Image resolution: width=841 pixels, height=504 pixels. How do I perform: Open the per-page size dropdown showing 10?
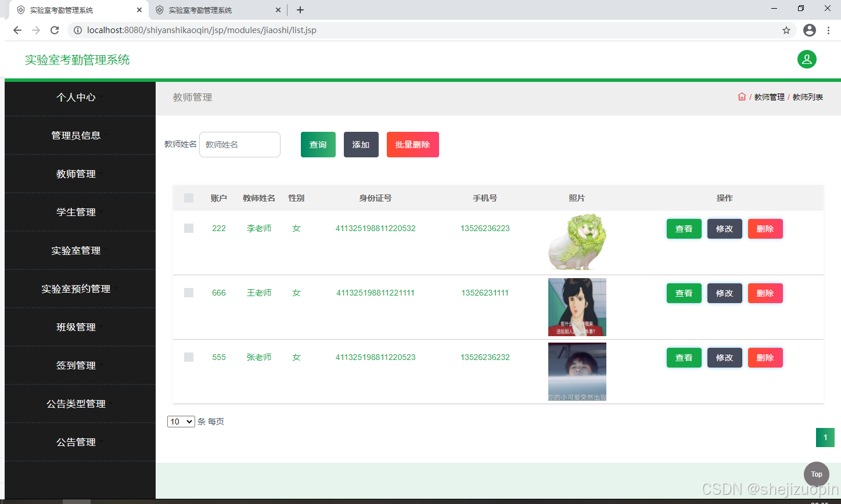181,421
